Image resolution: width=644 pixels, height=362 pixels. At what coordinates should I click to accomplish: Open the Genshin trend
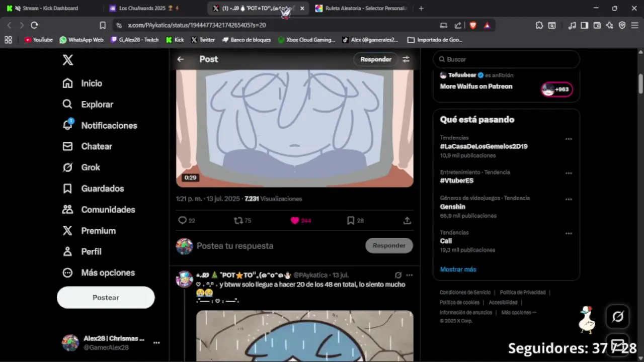point(452,207)
